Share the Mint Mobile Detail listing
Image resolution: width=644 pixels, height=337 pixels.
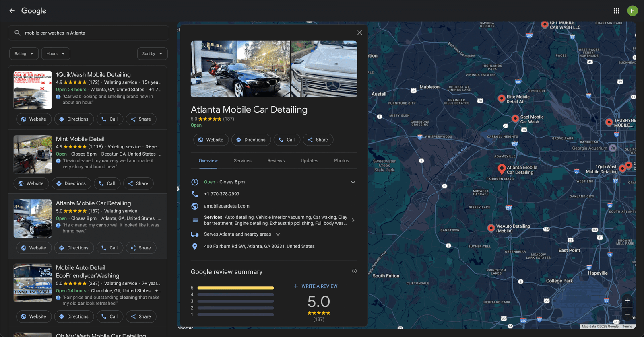click(138, 183)
